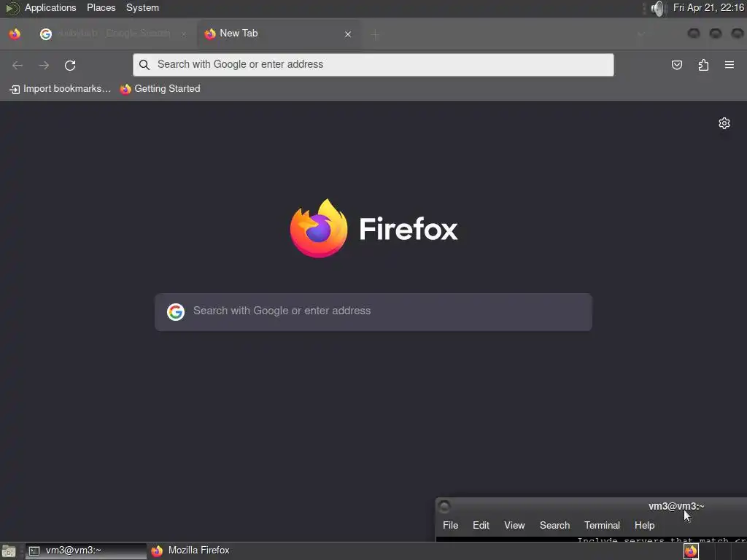Image resolution: width=747 pixels, height=560 pixels.
Task: Click the Firefox window maximize button
Action: (716, 33)
